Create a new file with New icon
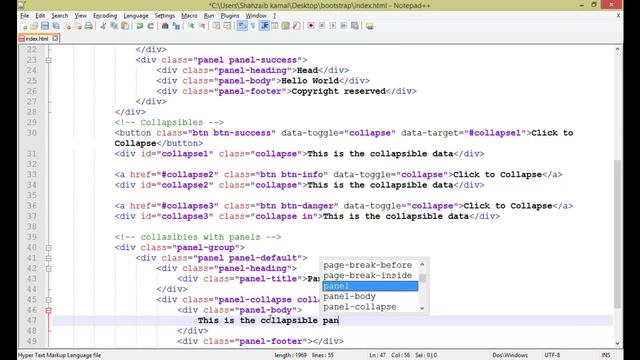The width and height of the screenshot is (640, 360). [x=24, y=26]
